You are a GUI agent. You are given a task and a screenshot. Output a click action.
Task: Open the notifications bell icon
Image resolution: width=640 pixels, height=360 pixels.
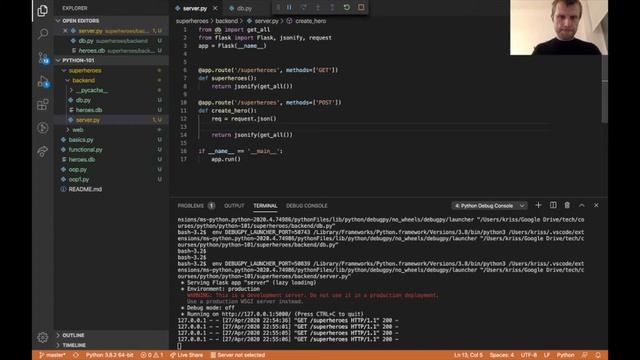tap(598, 355)
